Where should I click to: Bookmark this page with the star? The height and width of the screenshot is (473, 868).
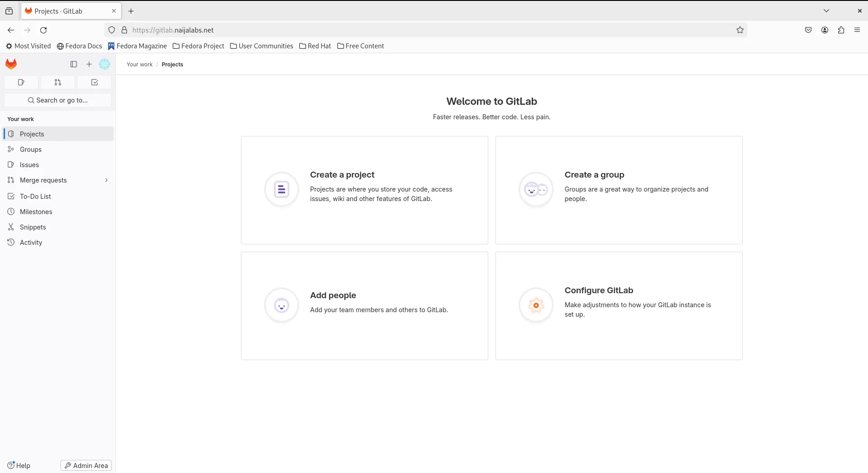pos(740,30)
